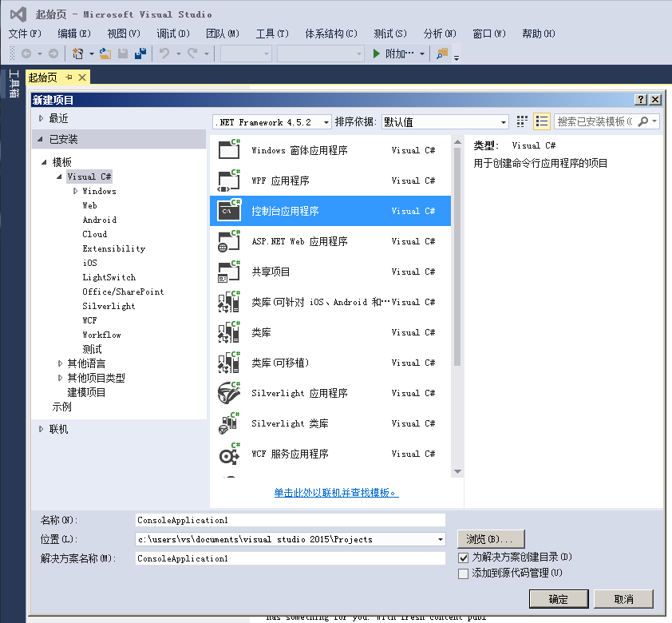Check 添加到源代码管理 checkbox
This screenshot has width=672, height=623.
point(463,573)
